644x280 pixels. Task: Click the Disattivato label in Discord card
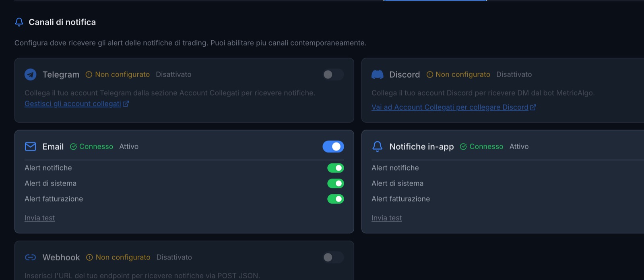514,74
